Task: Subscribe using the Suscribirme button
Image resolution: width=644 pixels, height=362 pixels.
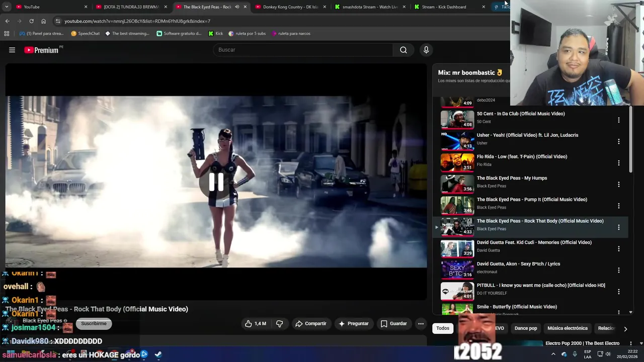Action: 94,324
